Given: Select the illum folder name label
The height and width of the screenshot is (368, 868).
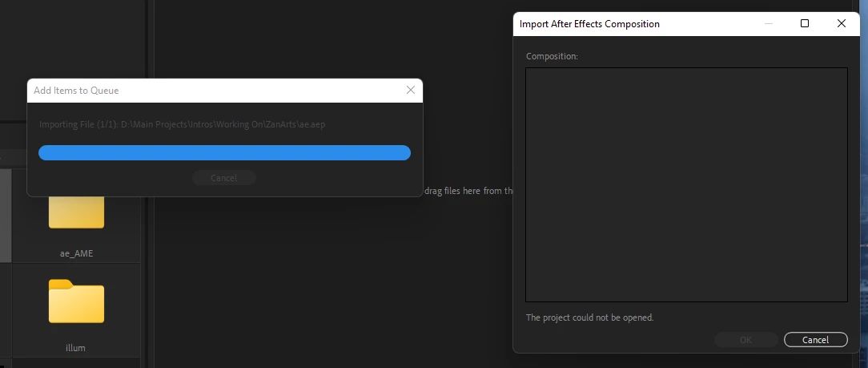Looking at the screenshot, I should [x=75, y=348].
